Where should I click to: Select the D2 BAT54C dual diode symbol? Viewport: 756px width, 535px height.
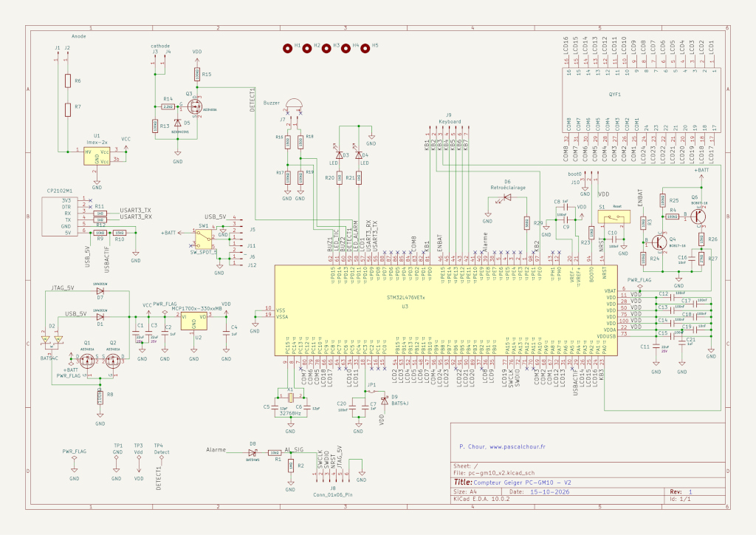52,340
